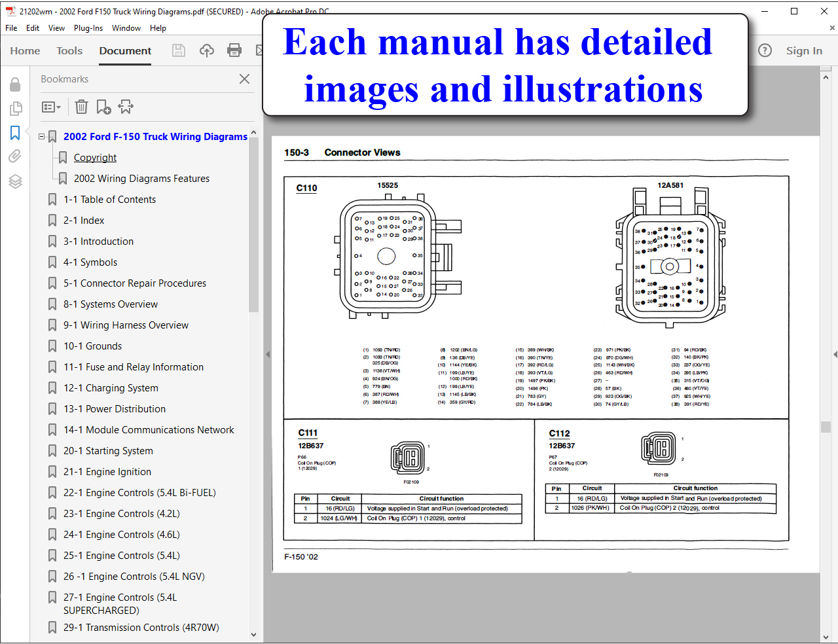The height and width of the screenshot is (644, 838).
Task: Open the Plug-Ins menu
Action: pos(88,28)
